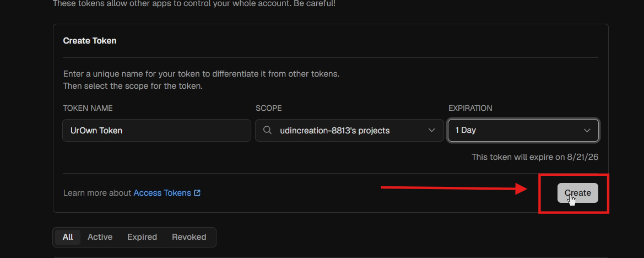644x258 pixels.
Task: Click the 'This token will expire on 8/21/26' text
Action: click(535, 157)
